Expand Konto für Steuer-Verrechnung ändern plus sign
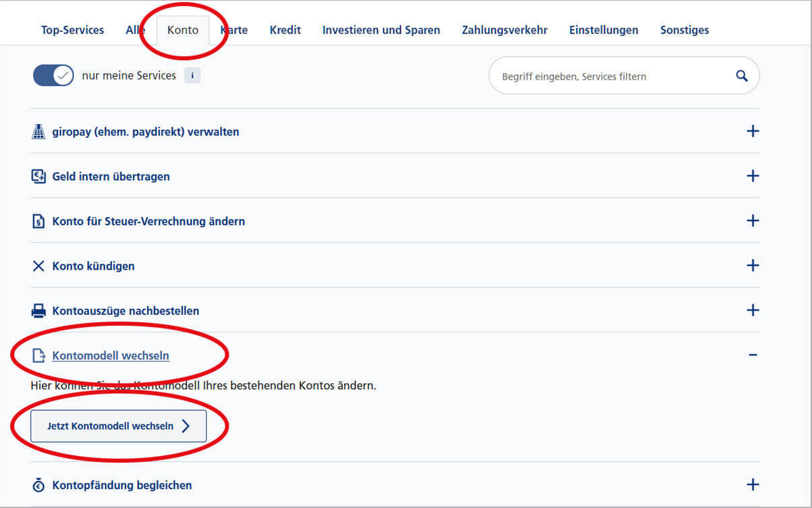 [x=753, y=220]
